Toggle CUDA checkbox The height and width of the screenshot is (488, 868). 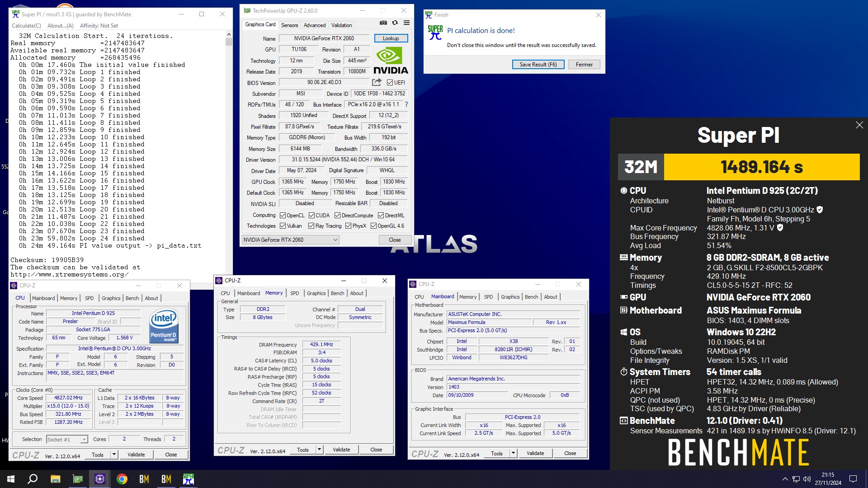click(311, 215)
